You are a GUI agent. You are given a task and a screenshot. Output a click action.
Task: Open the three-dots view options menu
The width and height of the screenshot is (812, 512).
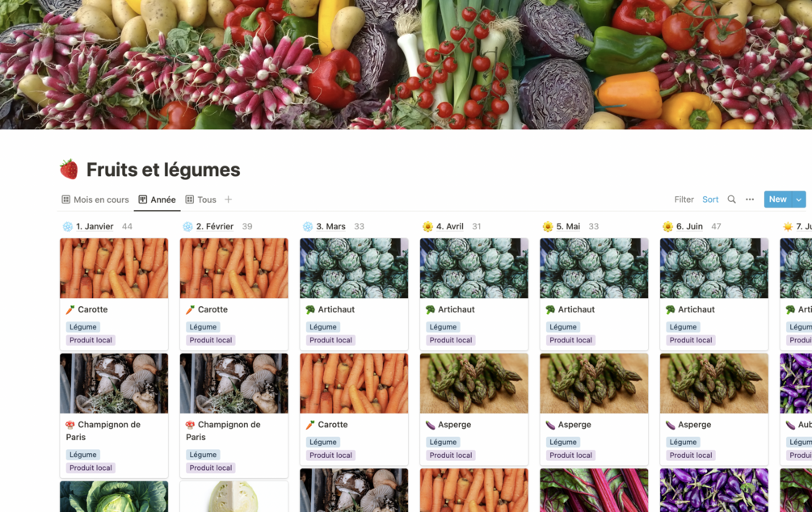point(749,199)
